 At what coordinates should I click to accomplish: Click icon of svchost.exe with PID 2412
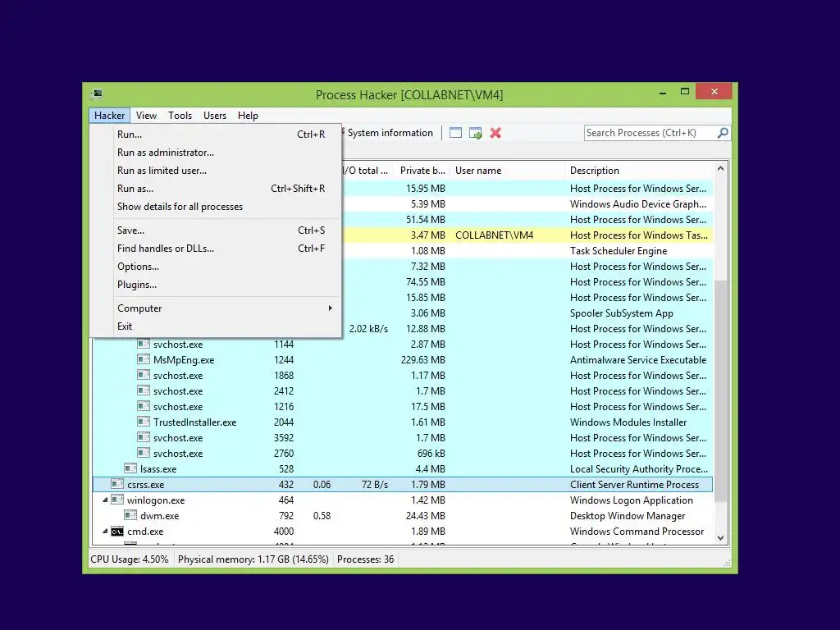[143, 390]
